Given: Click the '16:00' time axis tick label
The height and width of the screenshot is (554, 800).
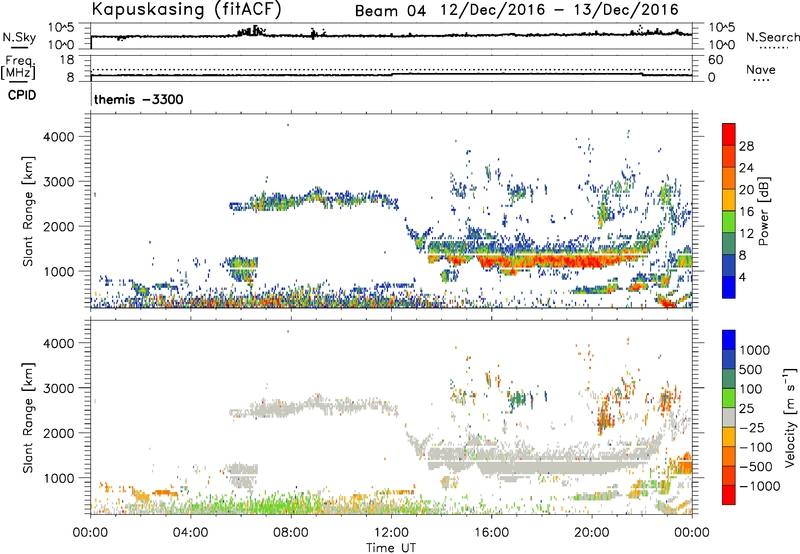Looking at the screenshot, I should pos(491,532).
